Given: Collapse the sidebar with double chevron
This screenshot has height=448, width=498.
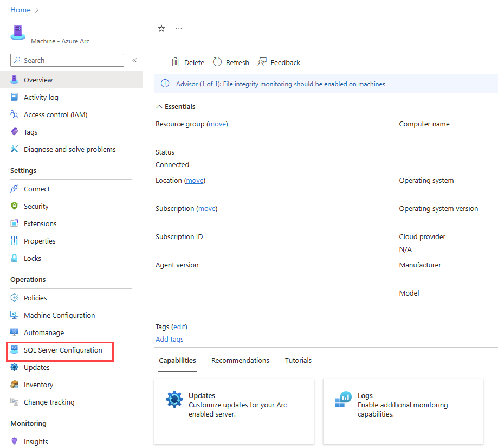Looking at the screenshot, I should pos(134,60).
